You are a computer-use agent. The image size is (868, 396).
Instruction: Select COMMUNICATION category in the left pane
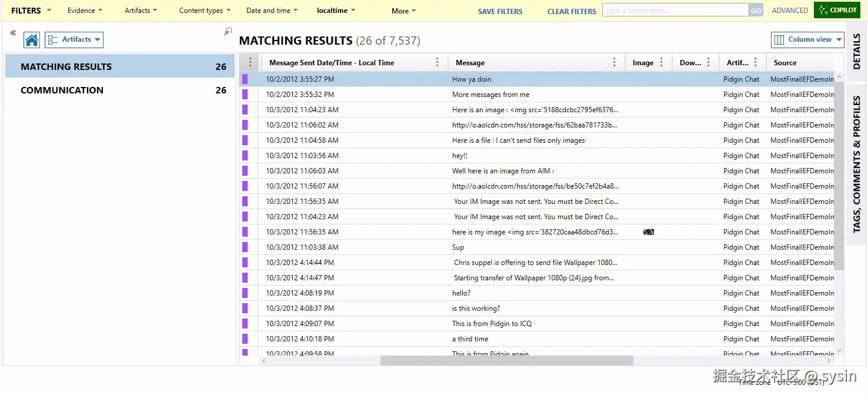pos(120,90)
